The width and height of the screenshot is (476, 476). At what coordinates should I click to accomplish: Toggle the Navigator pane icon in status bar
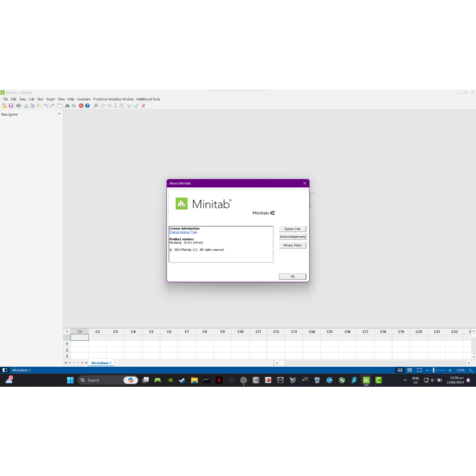[5, 370]
